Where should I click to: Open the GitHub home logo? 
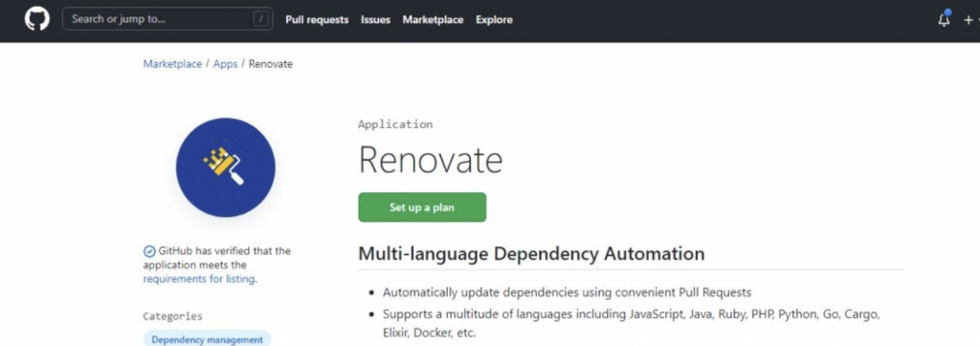(37, 19)
